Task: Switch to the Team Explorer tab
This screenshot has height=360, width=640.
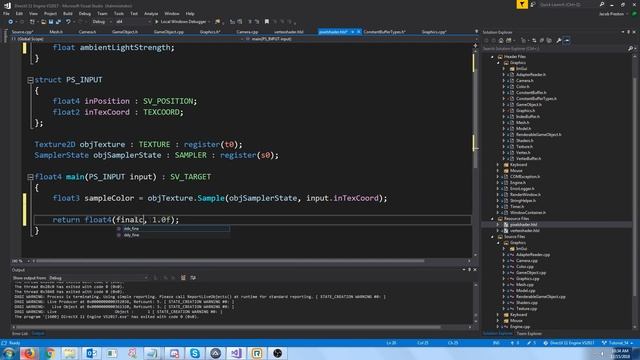Action: (529, 334)
